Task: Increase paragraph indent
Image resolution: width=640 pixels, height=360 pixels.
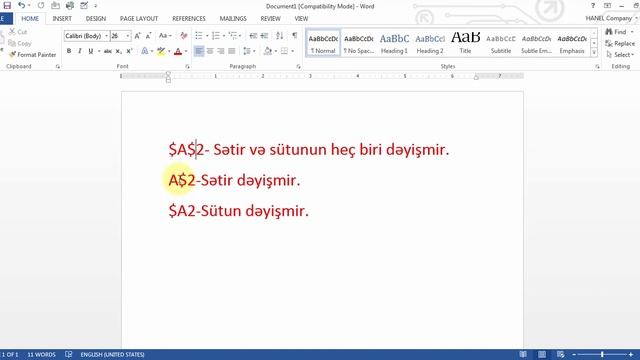Action: 264,36
